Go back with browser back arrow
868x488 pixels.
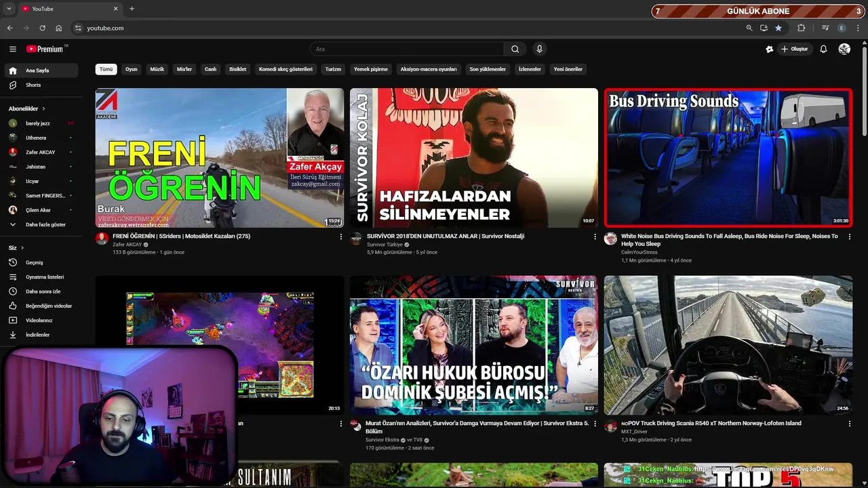point(9,28)
